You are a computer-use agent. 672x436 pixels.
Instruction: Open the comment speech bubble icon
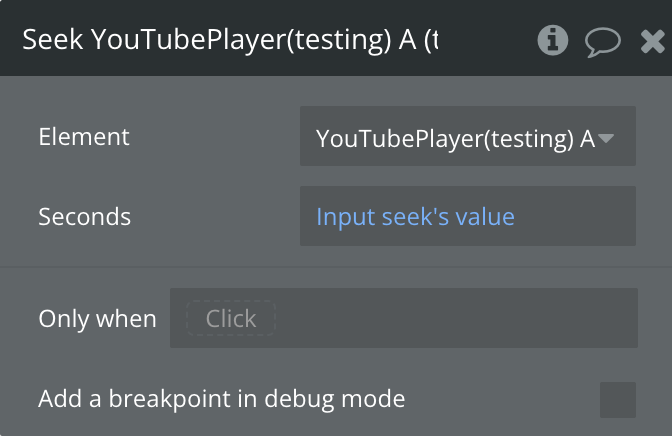coord(602,41)
